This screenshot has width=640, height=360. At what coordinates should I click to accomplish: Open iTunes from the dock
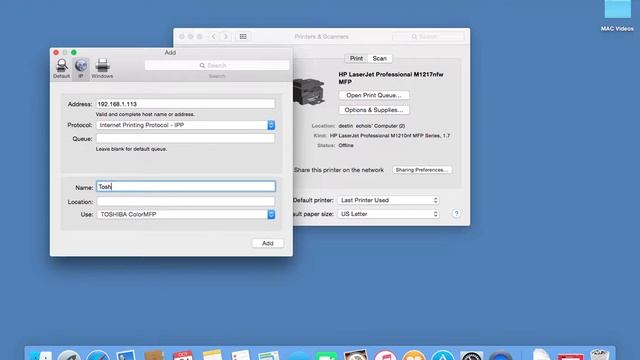(385, 356)
